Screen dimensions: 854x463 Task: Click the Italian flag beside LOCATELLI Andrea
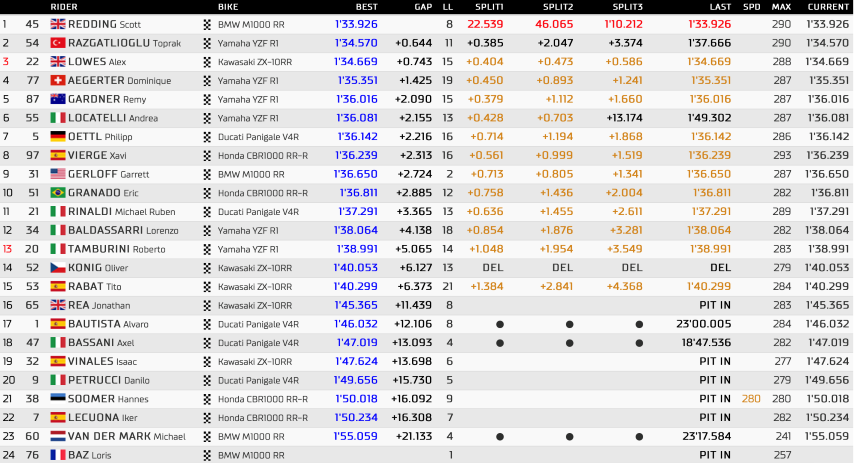[58, 118]
